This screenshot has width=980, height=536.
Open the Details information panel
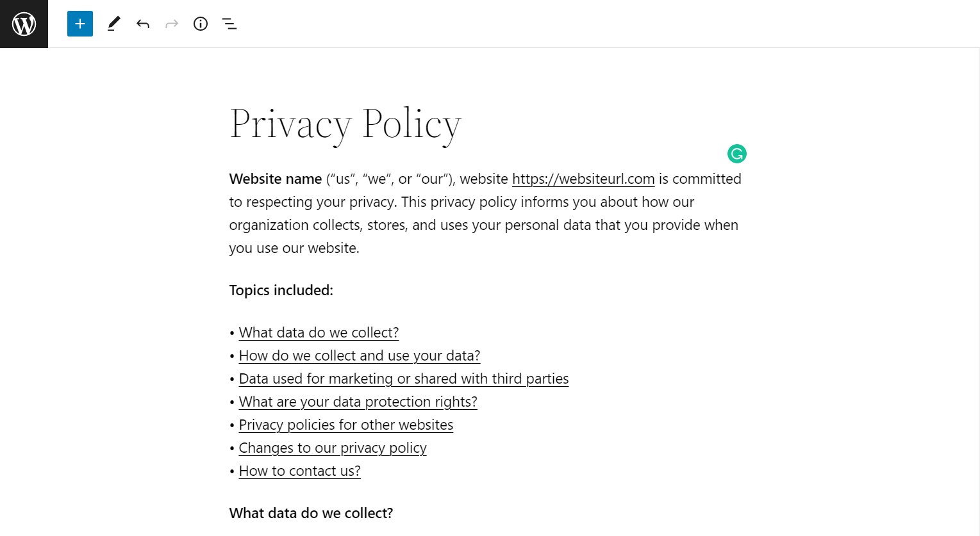click(x=200, y=24)
